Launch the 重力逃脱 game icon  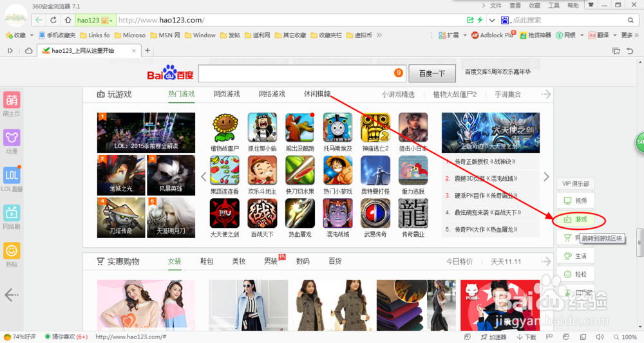coord(413,171)
